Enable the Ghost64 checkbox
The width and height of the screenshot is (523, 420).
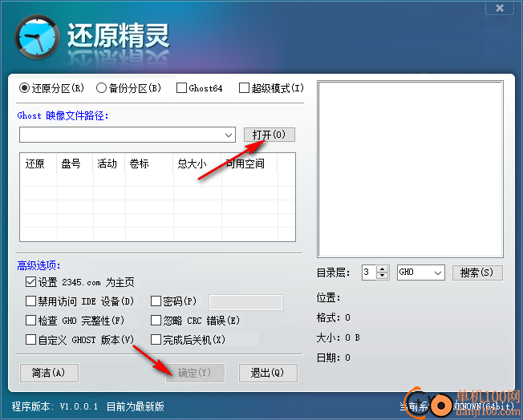(x=199, y=88)
